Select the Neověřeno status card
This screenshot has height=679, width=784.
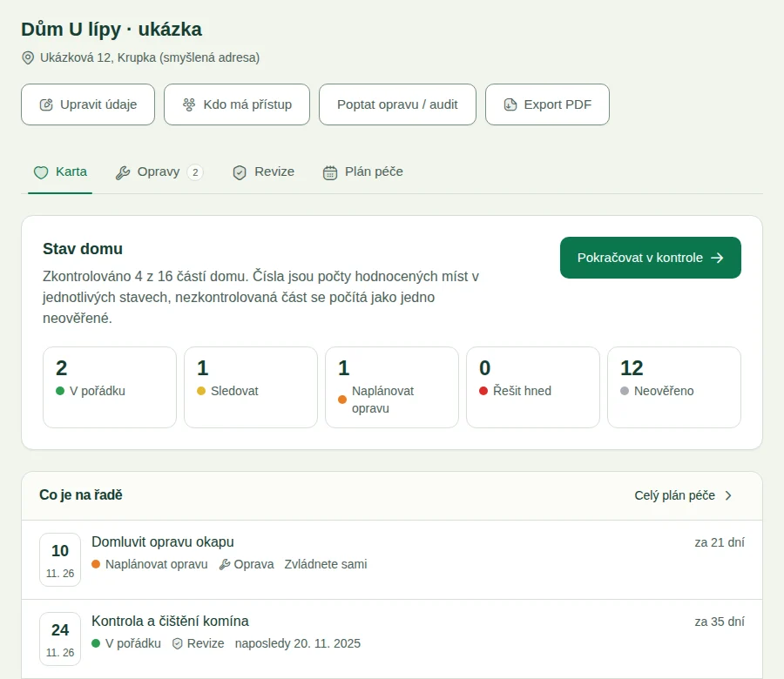pos(674,387)
